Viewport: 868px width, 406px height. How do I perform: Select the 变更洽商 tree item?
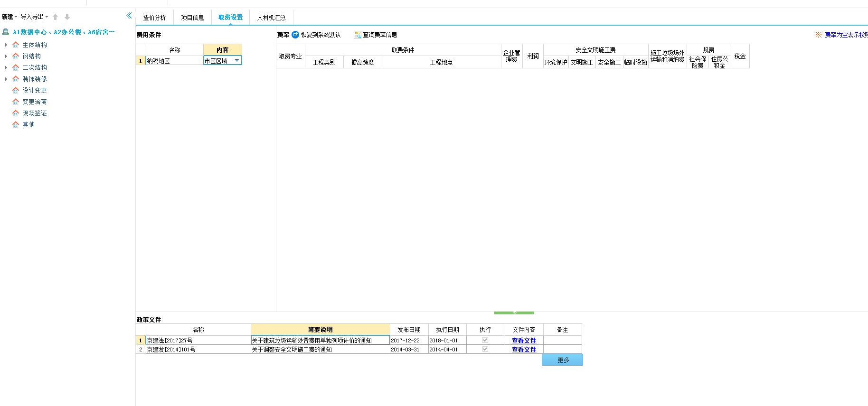(x=35, y=102)
